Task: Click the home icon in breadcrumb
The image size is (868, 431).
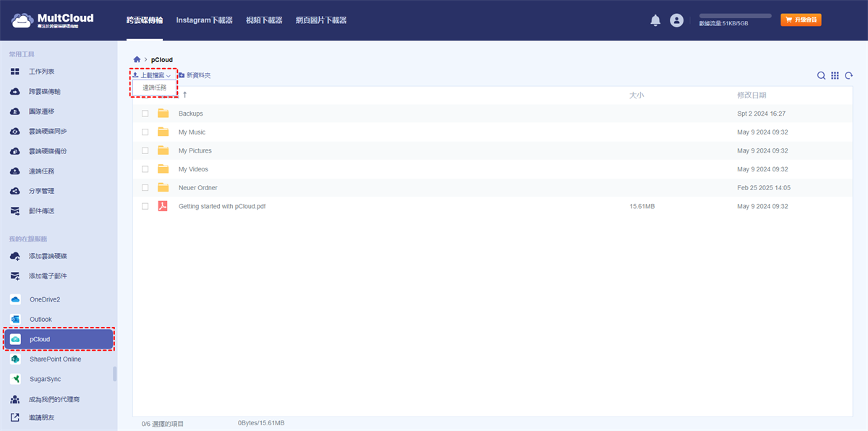Action: point(137,59)
